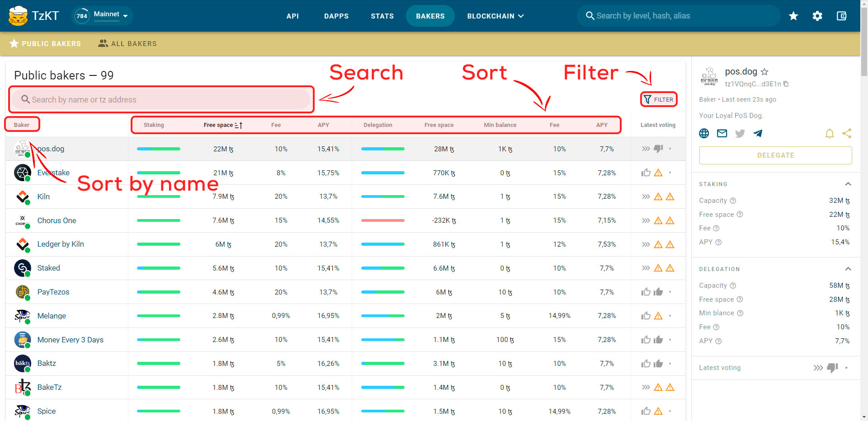The height and width of the screenshot is (421, 868).
Task: Click thumbs-down in Latest voting sidebar
Action: pos(832,368)
